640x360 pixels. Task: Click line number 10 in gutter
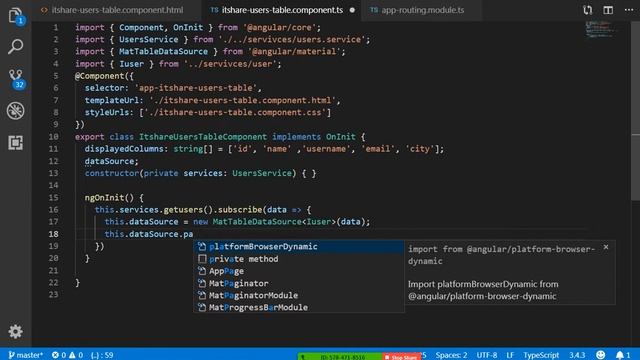click(x=53, y=137)
